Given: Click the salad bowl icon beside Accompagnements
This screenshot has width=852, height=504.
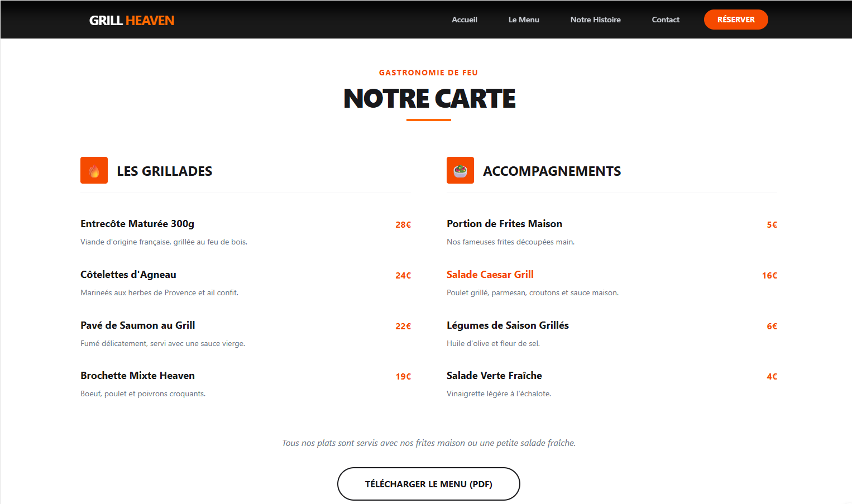Looking at the screenshot, I should [x=460, y=171].
